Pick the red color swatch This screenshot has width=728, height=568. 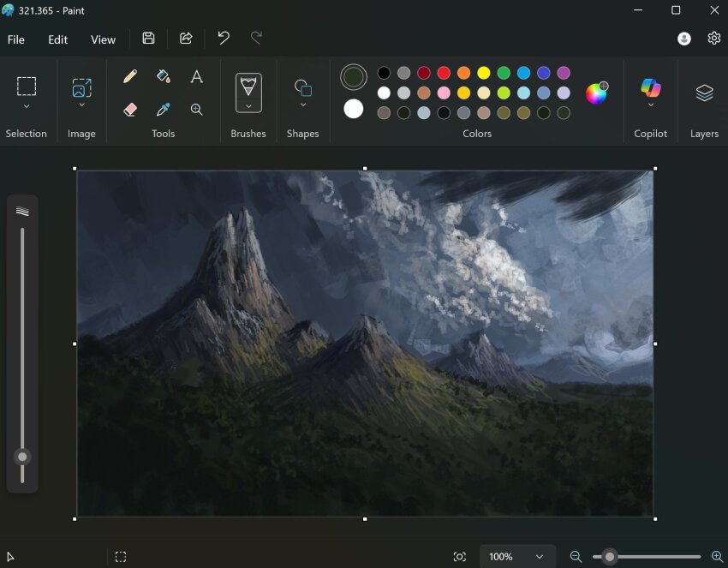click(x=444, y=73)
